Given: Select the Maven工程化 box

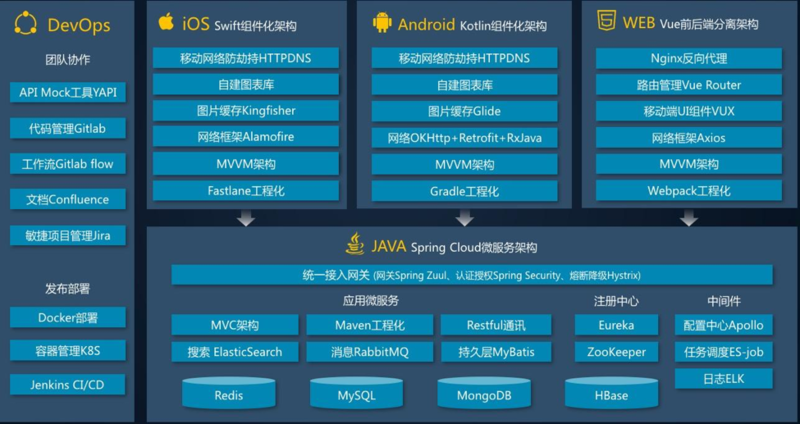Looking at the screenshot, I should click(x=370, y=325).
